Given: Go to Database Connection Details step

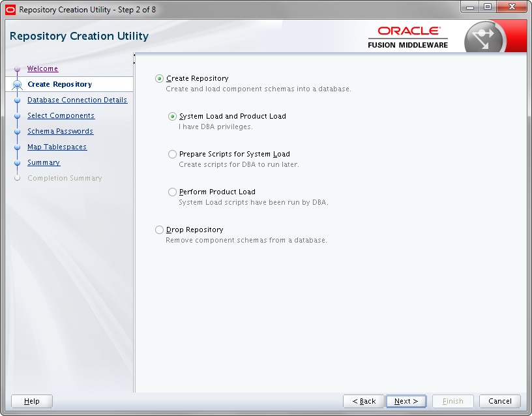Looking at the screenshot, I should coord(78,100).
